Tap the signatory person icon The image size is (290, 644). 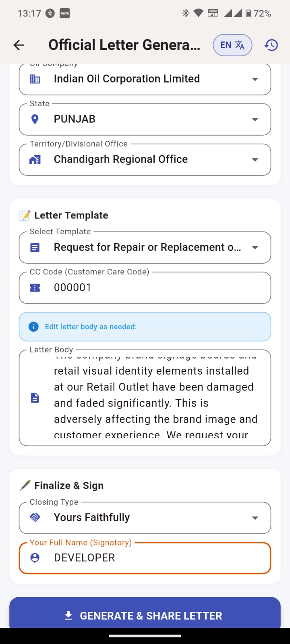coord(35,558)
